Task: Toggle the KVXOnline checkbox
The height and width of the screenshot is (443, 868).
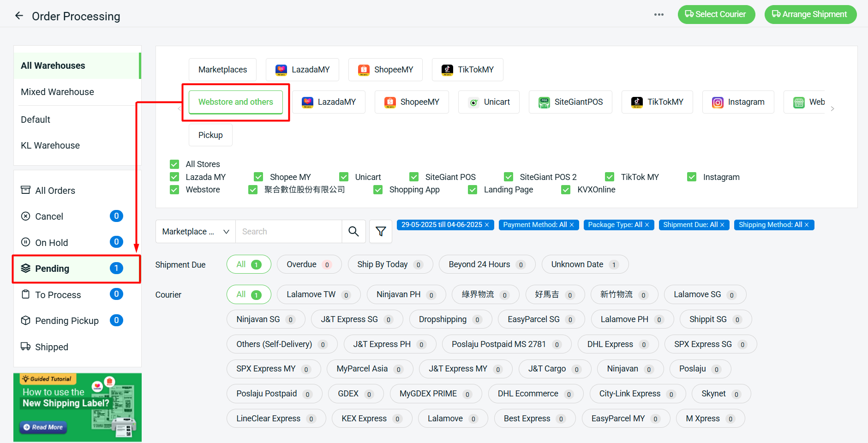Action: [x=565, y=190]
